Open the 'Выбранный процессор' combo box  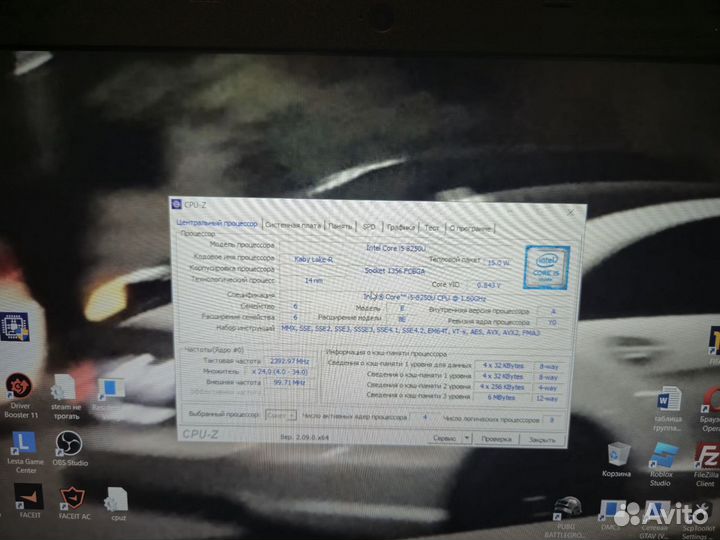(x=281, y=415)
